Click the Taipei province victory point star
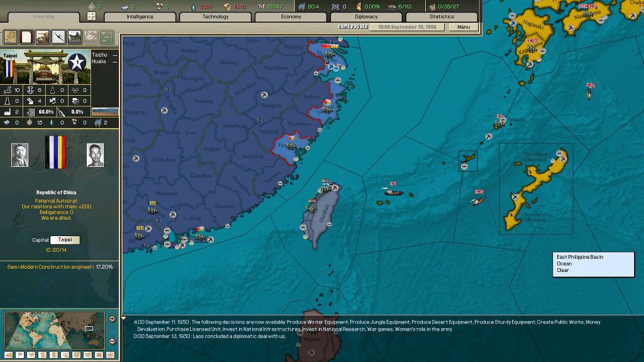The height and width of the screenshot is (362, 644). coord(77,62)
